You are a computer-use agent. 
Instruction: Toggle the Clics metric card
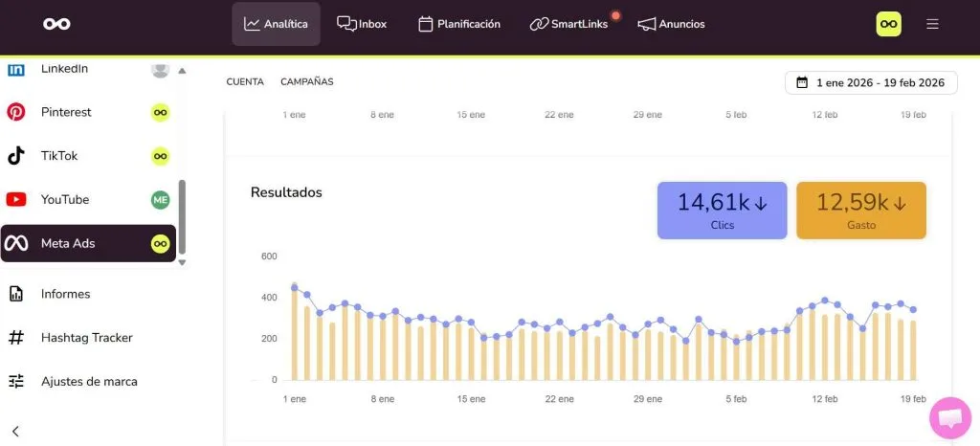tap(722, 211)
